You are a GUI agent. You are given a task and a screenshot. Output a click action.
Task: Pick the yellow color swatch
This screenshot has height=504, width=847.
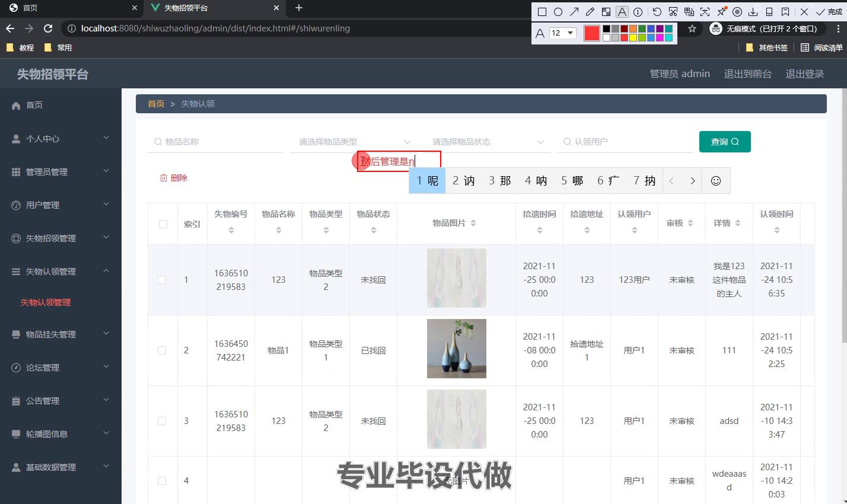633,38
